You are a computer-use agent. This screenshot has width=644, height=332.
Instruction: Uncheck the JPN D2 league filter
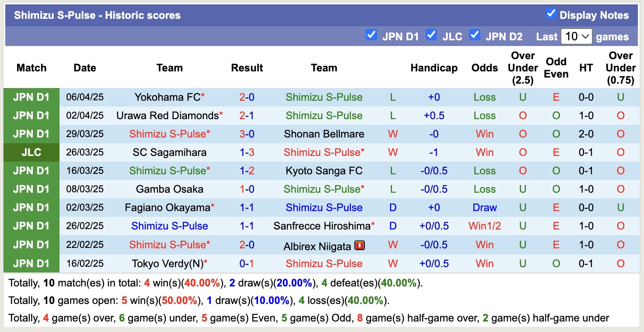pos(475,35)
